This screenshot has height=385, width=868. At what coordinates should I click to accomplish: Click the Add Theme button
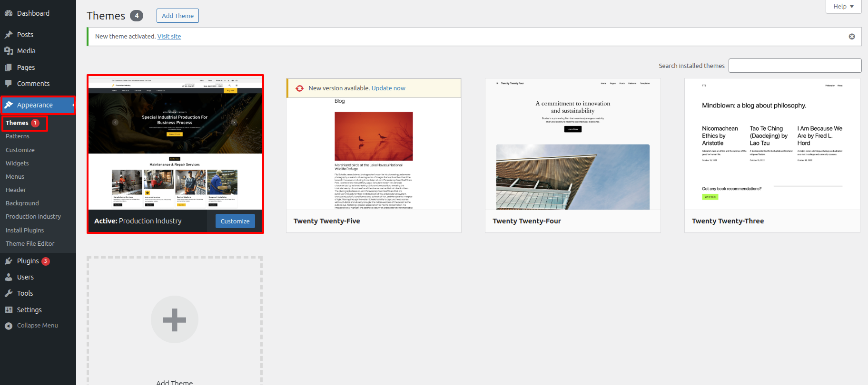(x=178, y=16)
